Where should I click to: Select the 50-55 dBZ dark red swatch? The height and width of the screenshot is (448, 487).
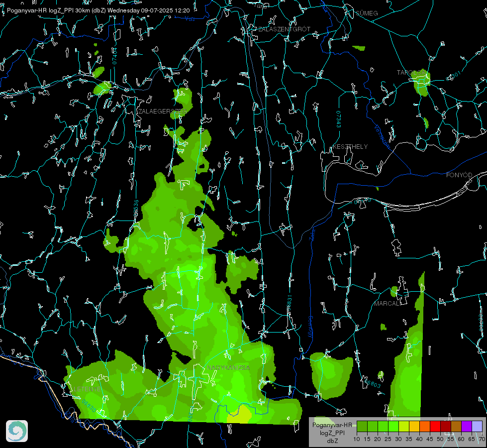(446, 426)
